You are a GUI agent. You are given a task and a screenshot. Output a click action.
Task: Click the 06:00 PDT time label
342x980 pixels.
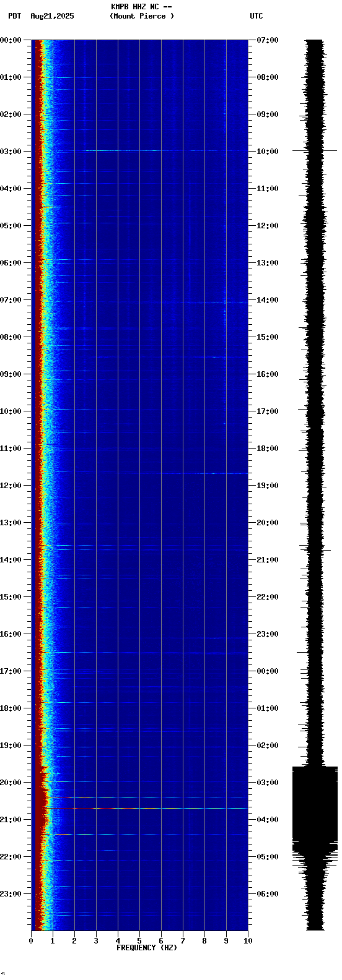click(11, 263)
